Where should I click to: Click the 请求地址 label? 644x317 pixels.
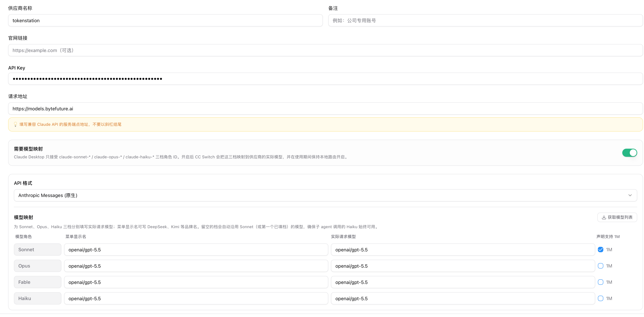[x=18, y=96]
